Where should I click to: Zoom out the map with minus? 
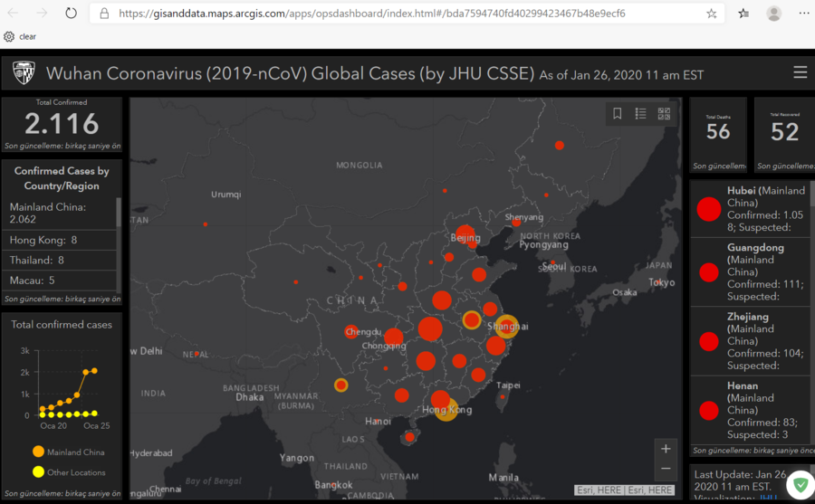[x=666, y=469]
